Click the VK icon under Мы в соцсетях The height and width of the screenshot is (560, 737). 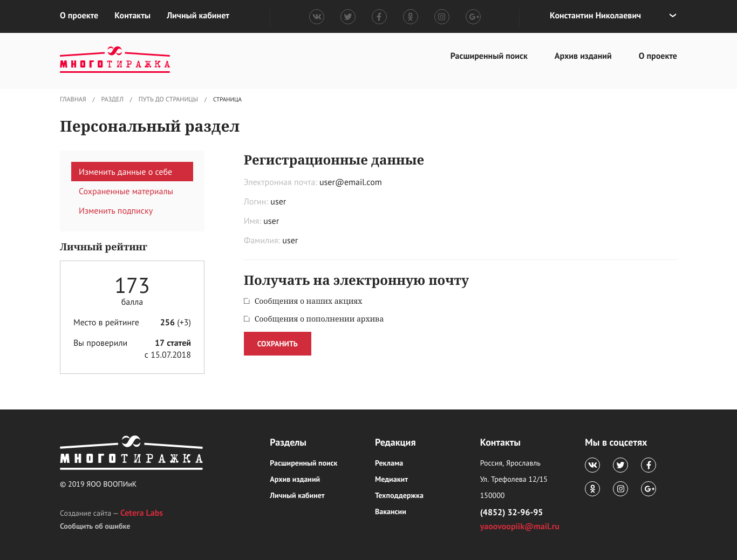592,465
